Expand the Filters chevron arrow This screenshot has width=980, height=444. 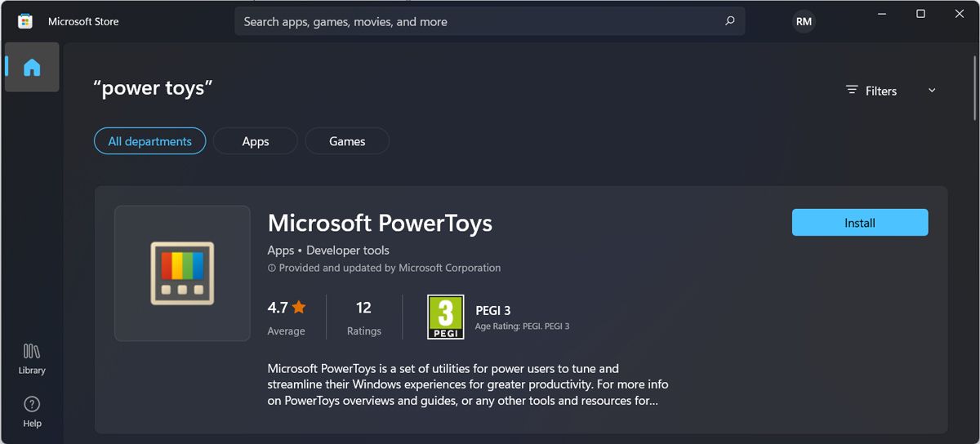coord(932,91)
